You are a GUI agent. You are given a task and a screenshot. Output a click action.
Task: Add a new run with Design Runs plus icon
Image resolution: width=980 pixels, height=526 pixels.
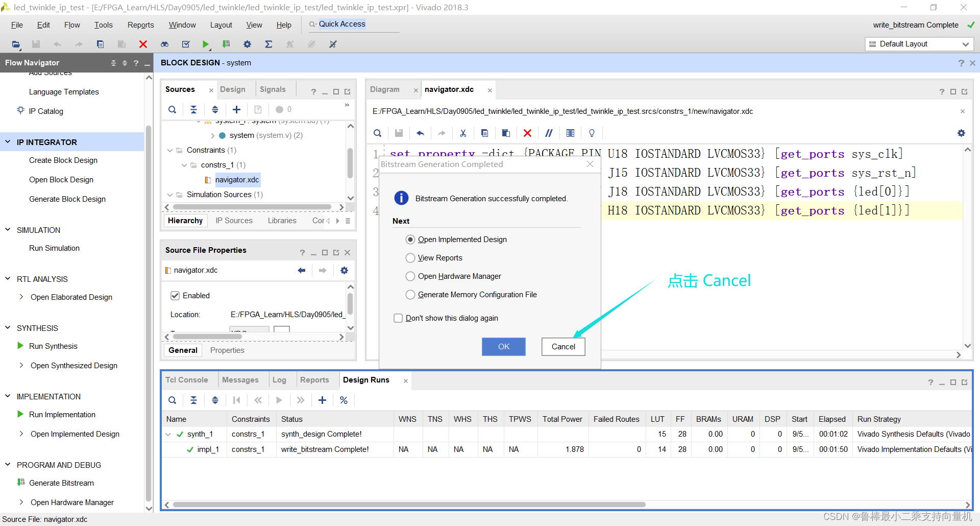pos(322,400)
